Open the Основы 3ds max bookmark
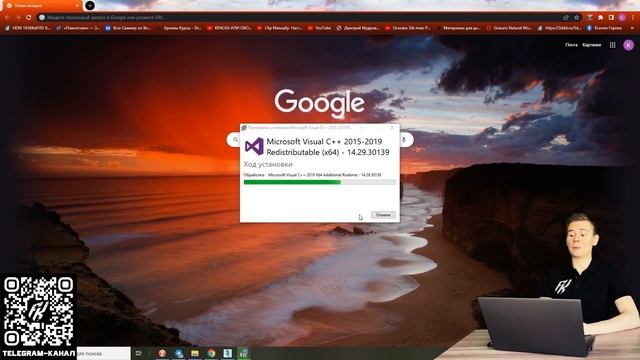Screen dimensions: 640x360 click(x=408, y=28)
